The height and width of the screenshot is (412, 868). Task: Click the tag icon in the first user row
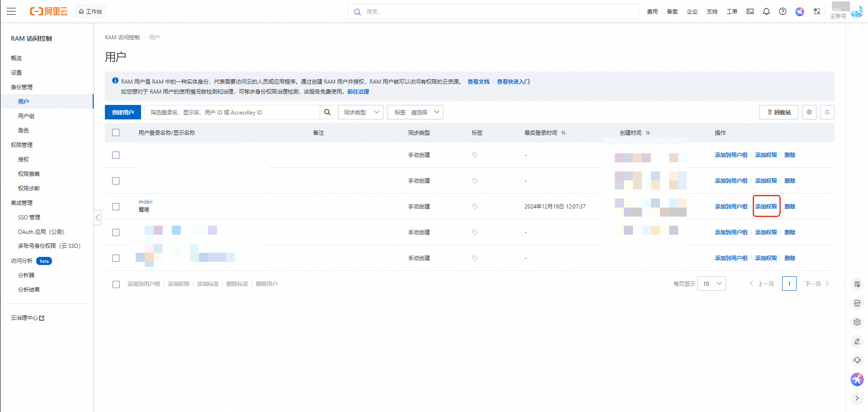point(475,155)
